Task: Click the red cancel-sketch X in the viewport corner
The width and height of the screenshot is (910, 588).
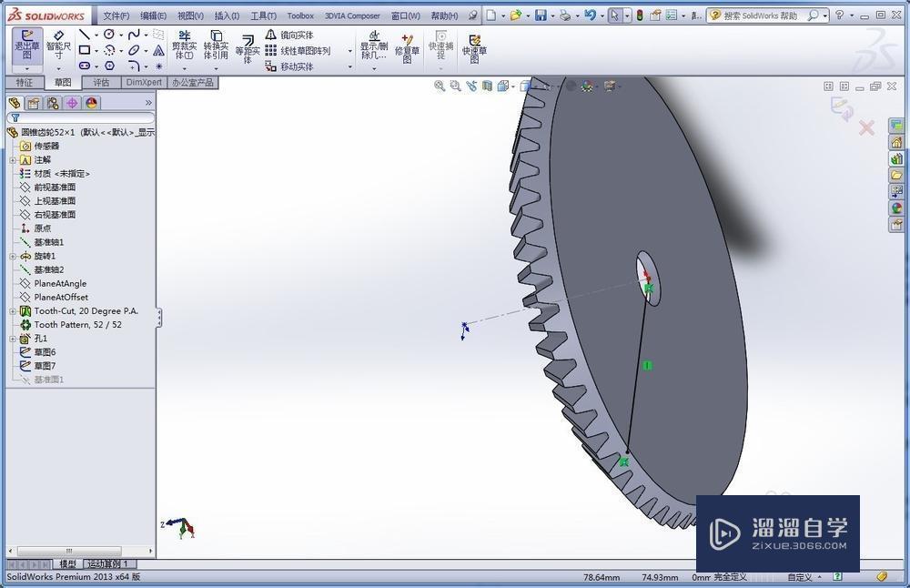Action: pos(866,128)
